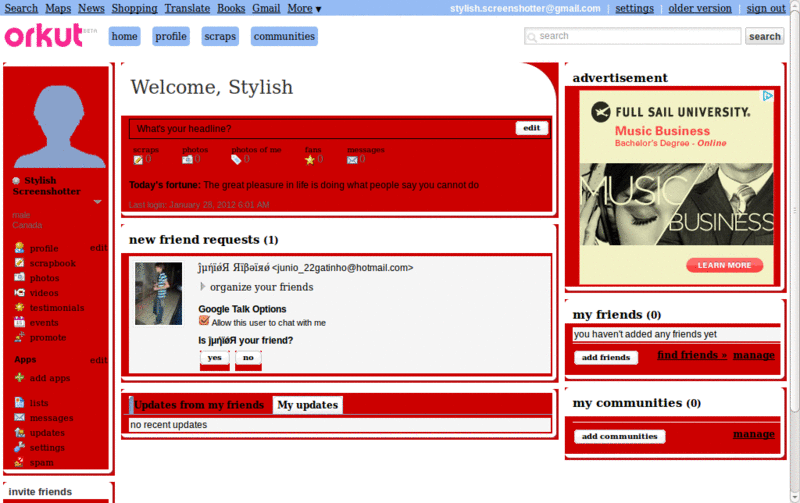Click the add friends button
The height and width of the screenshot is (503, 800).
[606, 358]
